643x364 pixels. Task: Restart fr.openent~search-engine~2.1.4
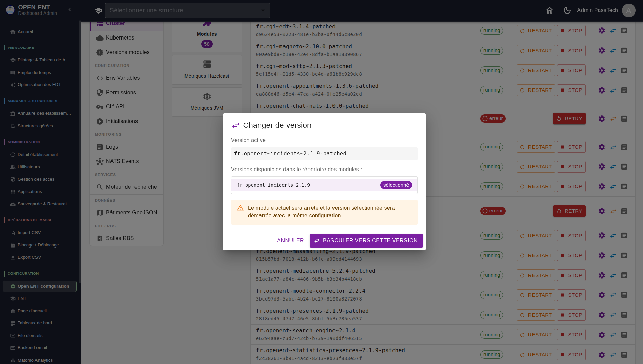click(536, 335)
